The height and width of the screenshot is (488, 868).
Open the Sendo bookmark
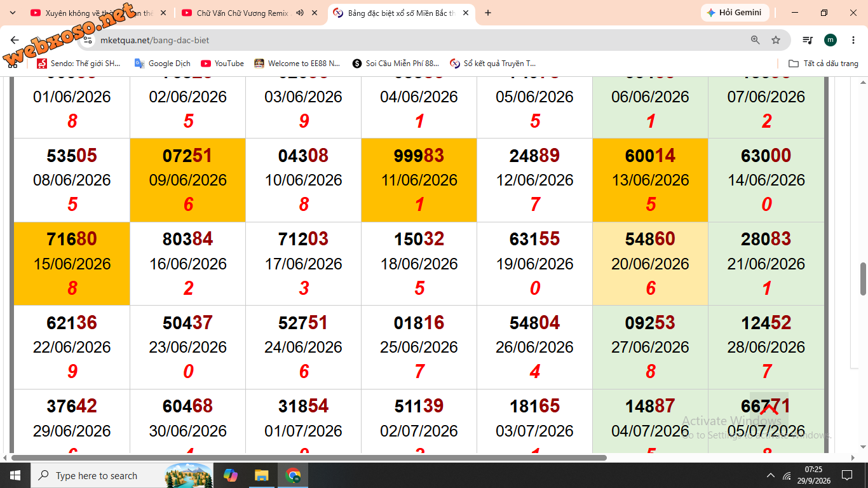tap(78, 64)
